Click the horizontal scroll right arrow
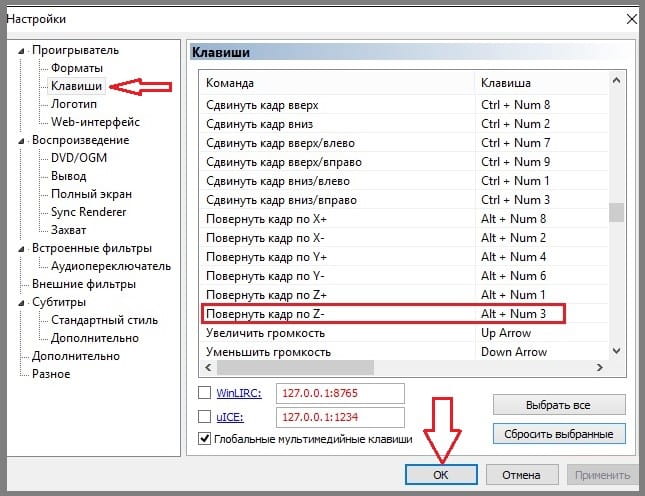645x496 pixels. coord(600,367)
